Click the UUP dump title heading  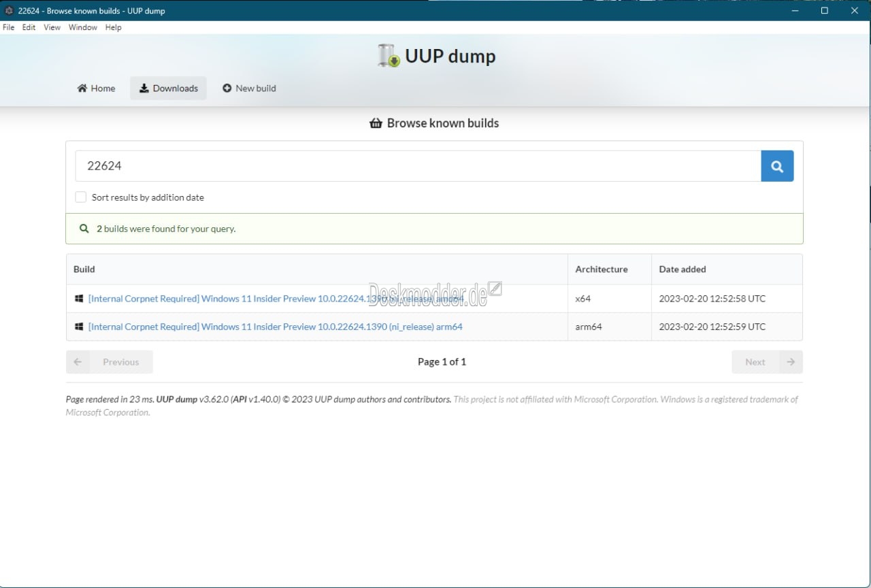pos(450,56)
